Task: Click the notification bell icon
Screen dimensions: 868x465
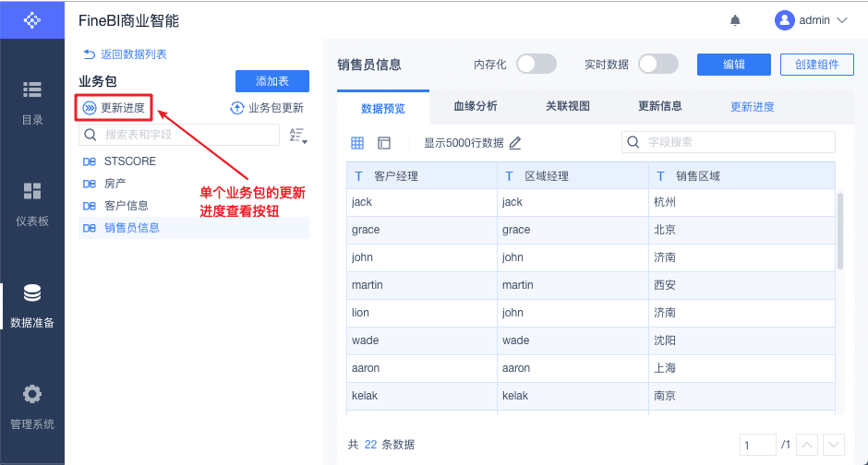Action: pyautogui.click(x=735, y=19)
